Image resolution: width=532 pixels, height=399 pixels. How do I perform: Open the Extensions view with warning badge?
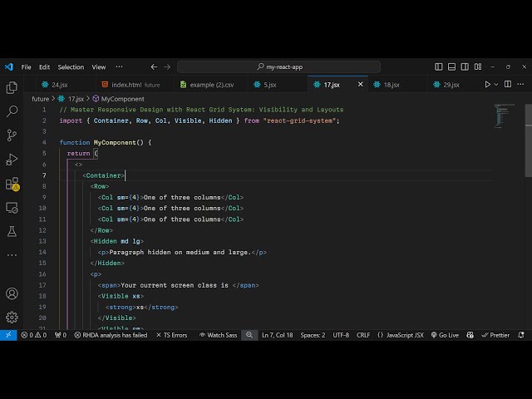12,184
